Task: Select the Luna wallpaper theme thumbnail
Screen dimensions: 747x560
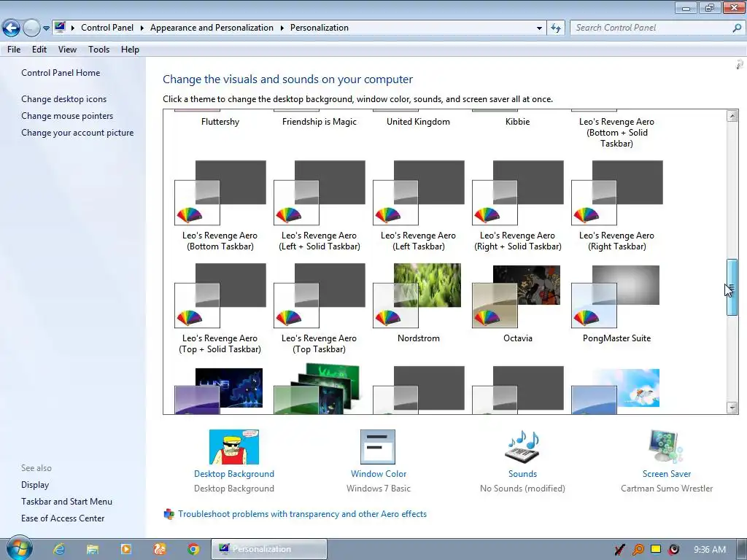Action: pyautogui.click(x=219, y=391)
